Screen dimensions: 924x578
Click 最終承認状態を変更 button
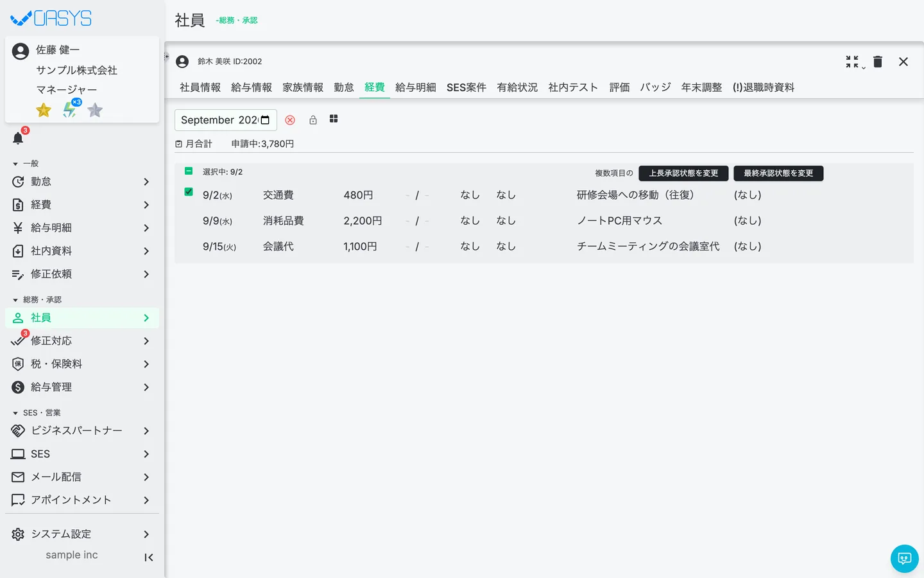pyautogui.click(x=778, y=173)
